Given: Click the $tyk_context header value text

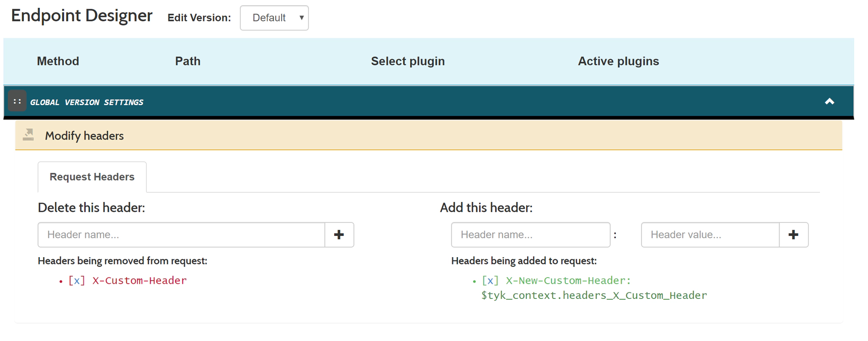Looking at the screenshot, I should [594, 296].
